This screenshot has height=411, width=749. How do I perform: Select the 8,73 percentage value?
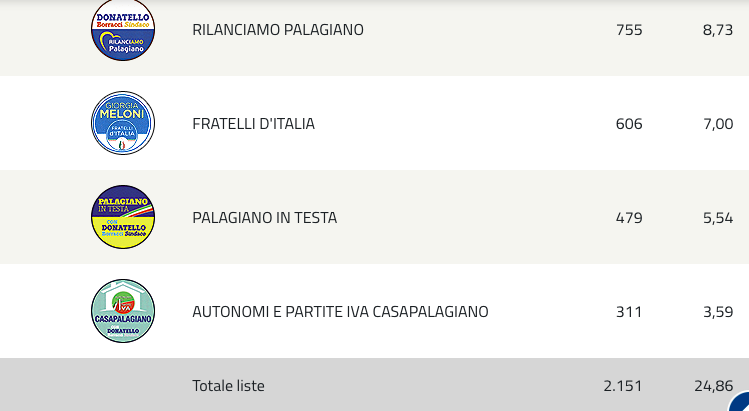(x=718, y=30)
